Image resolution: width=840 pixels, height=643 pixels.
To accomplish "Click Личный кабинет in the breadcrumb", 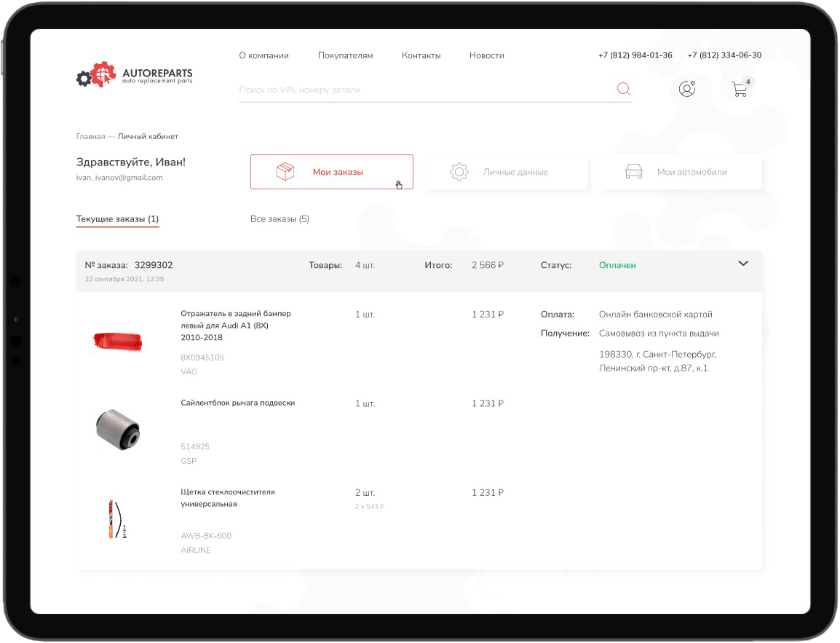I will (148, 137).
